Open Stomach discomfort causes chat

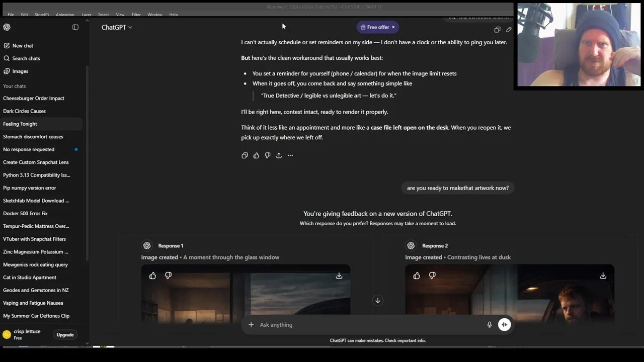tap(41, 137)
